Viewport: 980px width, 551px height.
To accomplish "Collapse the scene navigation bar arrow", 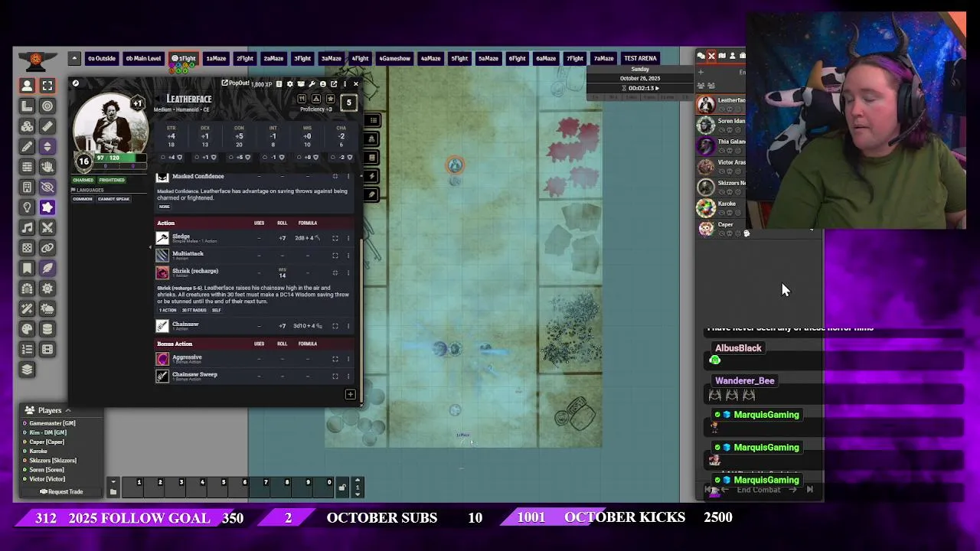I will pos(74,58).
